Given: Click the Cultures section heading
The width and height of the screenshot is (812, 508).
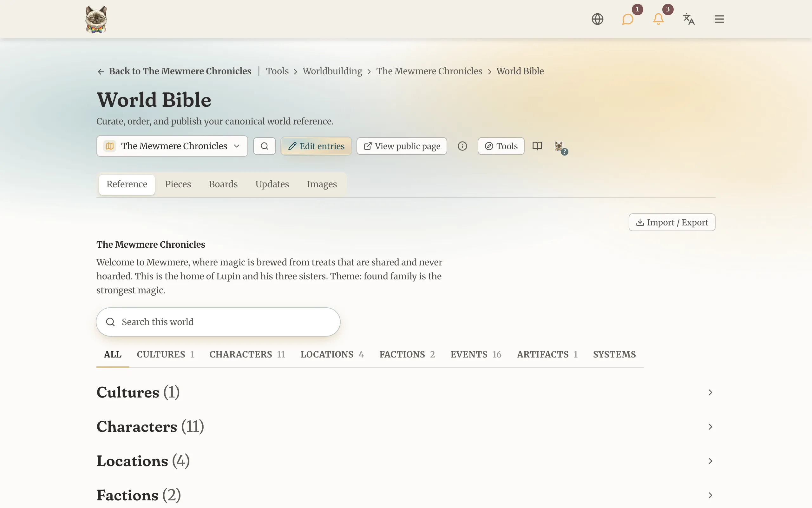Looking at the screenshot, I should [138, 392].
